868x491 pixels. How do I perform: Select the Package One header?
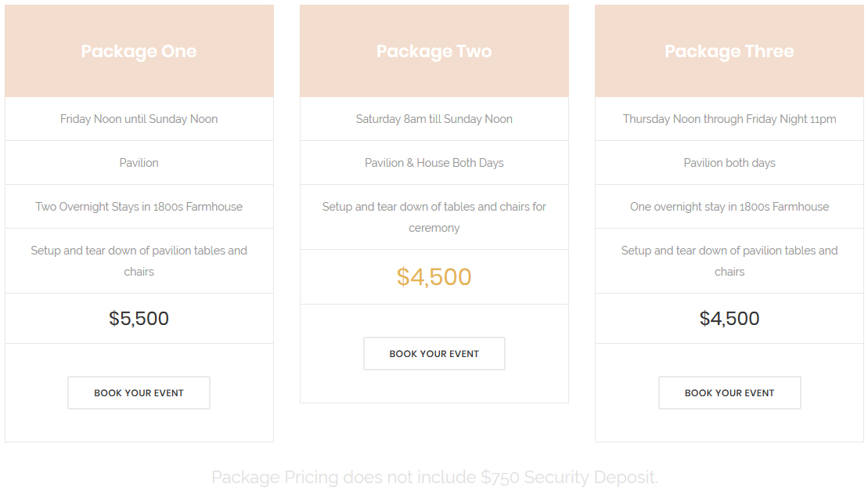139,51
